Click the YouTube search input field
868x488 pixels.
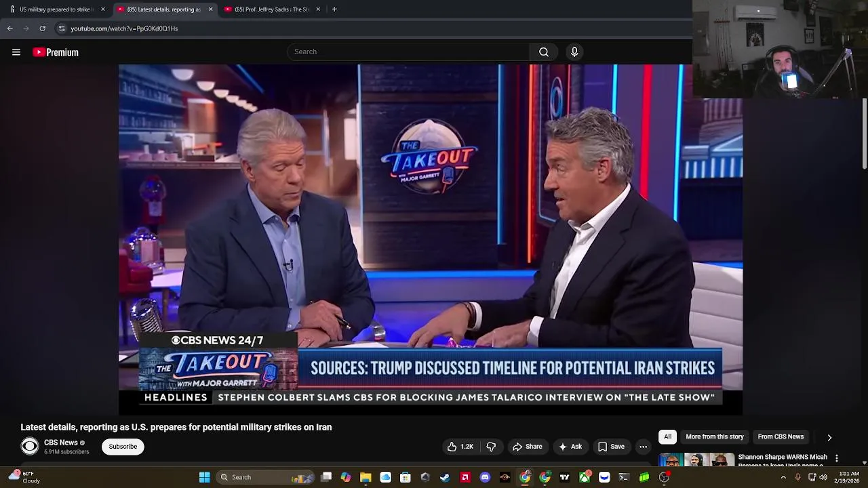pos(408,52)
